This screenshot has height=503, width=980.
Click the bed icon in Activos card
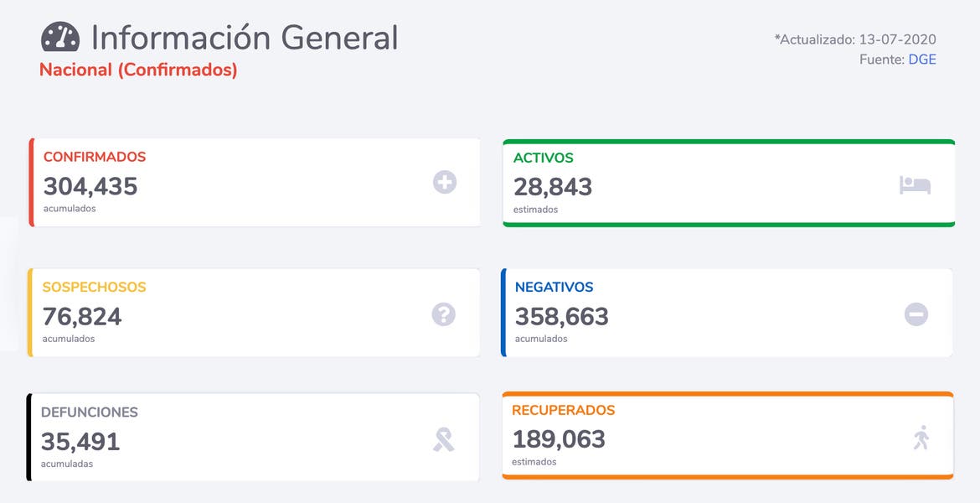pos(915,185)
